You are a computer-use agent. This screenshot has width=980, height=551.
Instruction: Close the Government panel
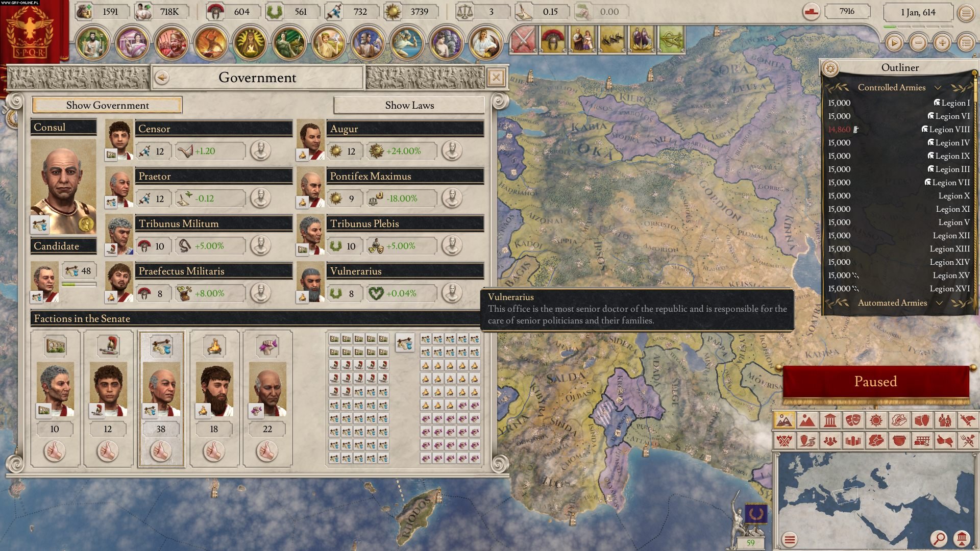[496, 78]
